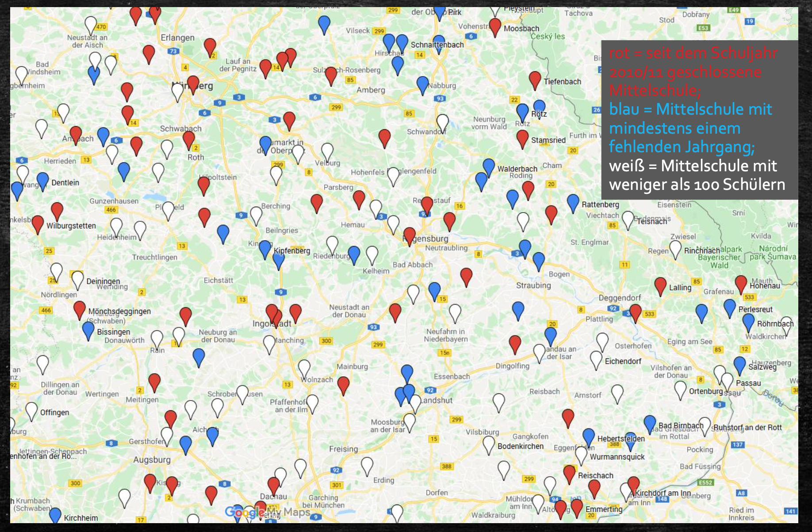
Task: Select the Erding map label
Action: pos(383,480)
